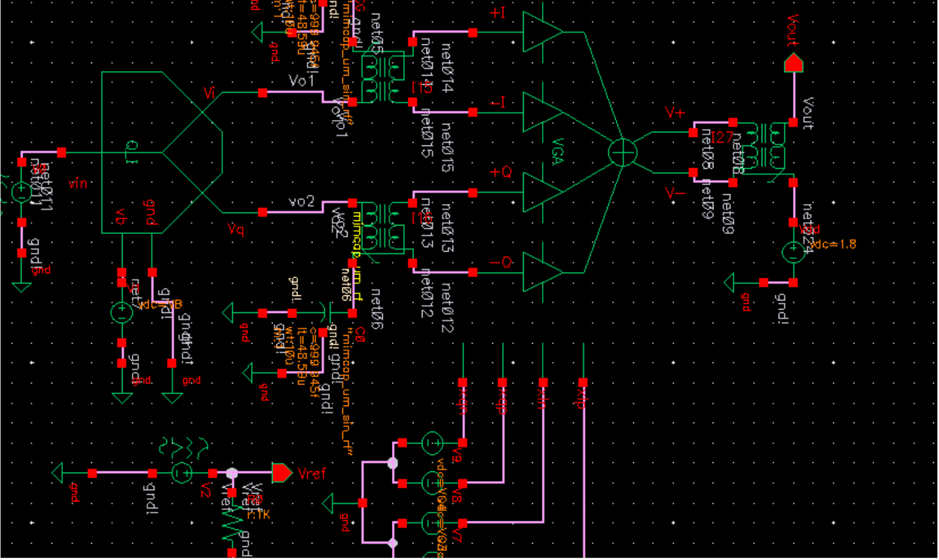Screen dimensions: 939x560
Task: Select the Vout output pin symbol
Action: 794,63
